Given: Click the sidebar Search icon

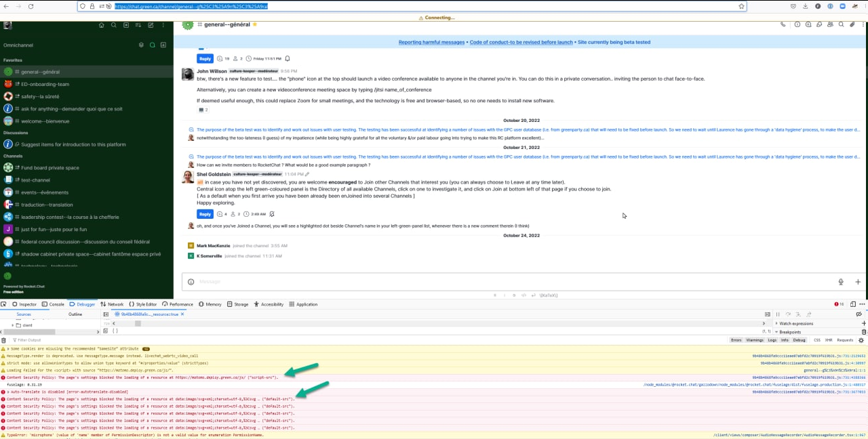Looking at the screenshot, I should [x=113, y=24].
